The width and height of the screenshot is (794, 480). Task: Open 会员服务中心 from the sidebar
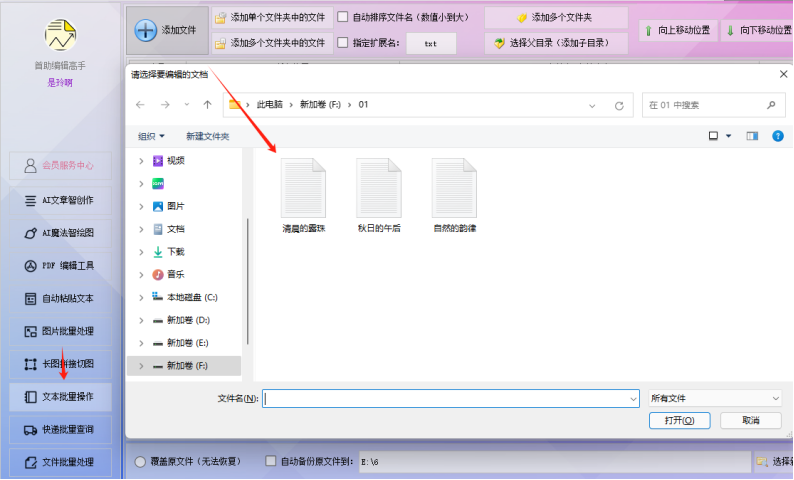(x=60, y=166)
